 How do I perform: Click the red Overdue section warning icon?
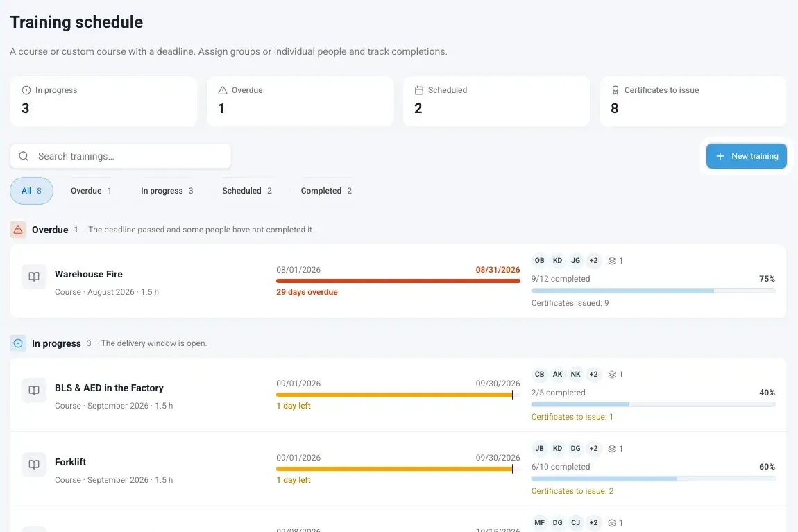[x=18, y=230]
